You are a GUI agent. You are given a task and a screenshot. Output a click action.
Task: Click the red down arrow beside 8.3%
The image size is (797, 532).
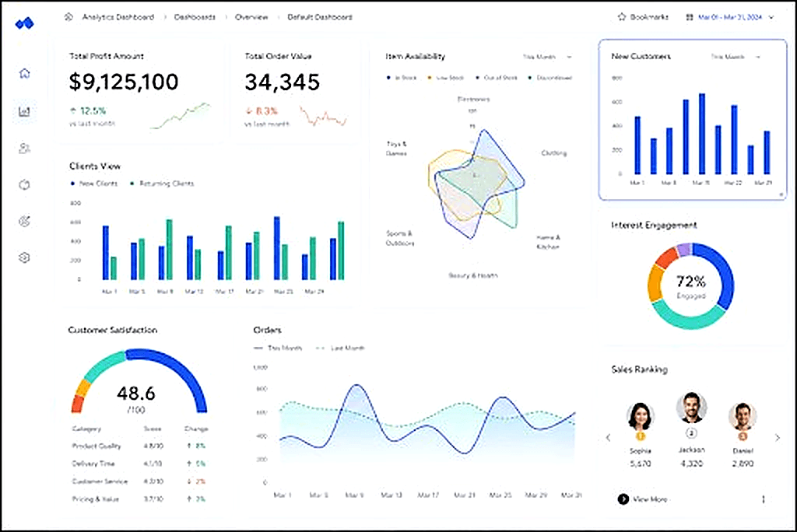click(249, 110)
